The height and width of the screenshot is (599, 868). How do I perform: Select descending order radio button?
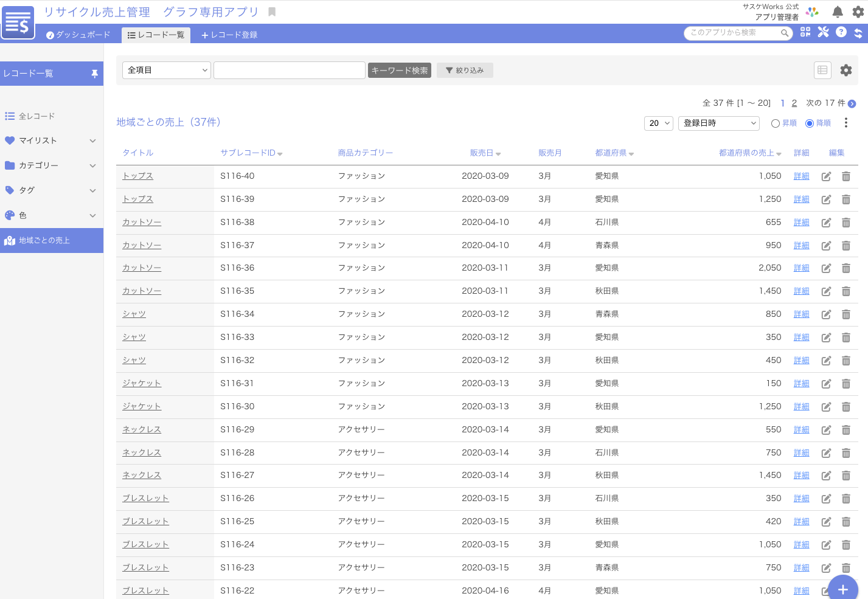click(x=810, y=123)
